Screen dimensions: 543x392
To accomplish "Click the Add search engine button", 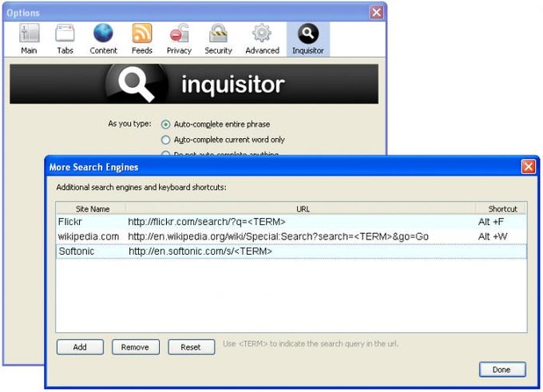I will click(x=80, y=347).
